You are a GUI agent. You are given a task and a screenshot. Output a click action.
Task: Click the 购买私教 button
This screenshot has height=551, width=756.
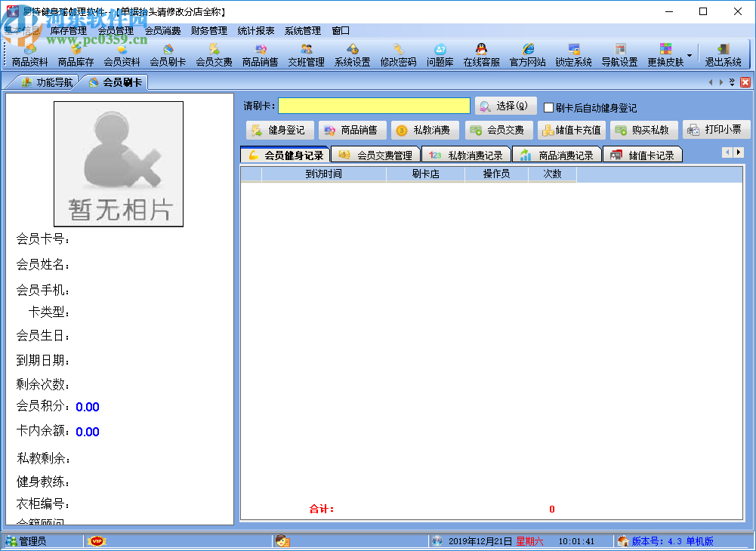644,130
